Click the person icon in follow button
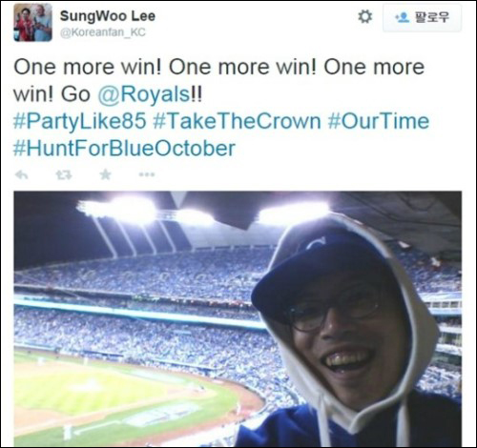This screenshot has width=477, height=448. coord(402,17)
